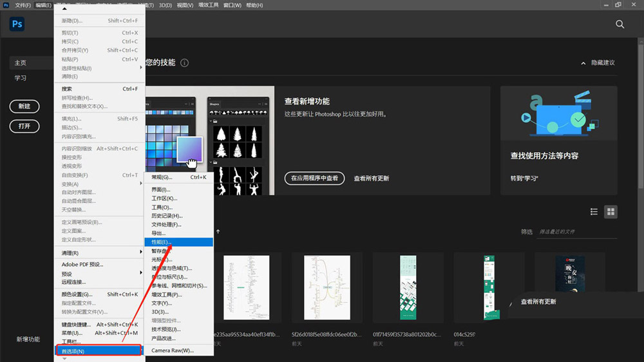Screen dimensions: 644x362
Task: Click the sort direction arrow icon
Action: coord(218,231)
